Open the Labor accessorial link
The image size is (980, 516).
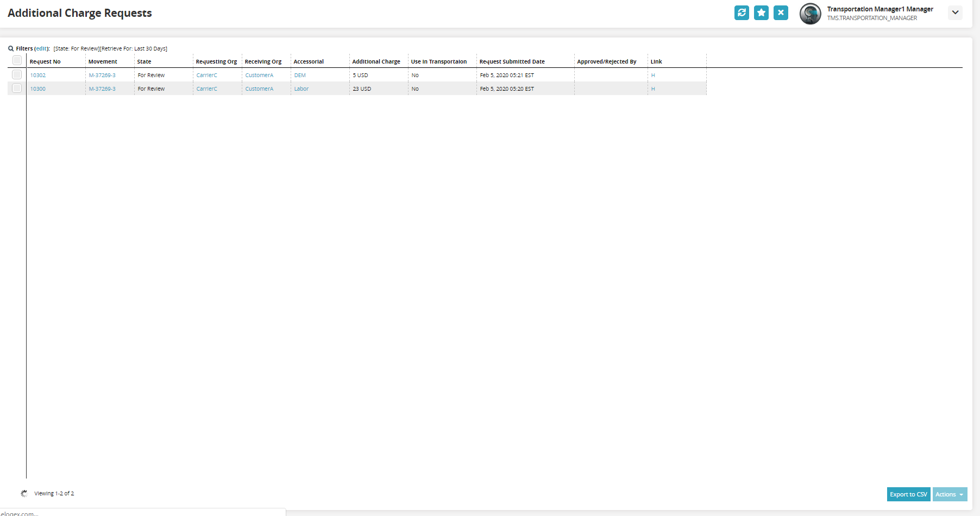pos(301,89)
